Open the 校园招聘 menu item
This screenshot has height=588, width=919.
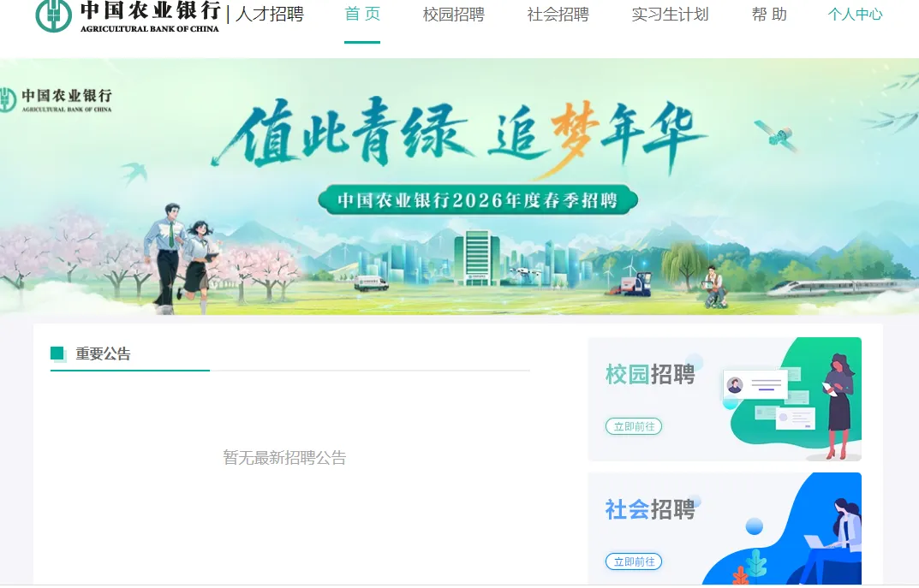(454, 14)
